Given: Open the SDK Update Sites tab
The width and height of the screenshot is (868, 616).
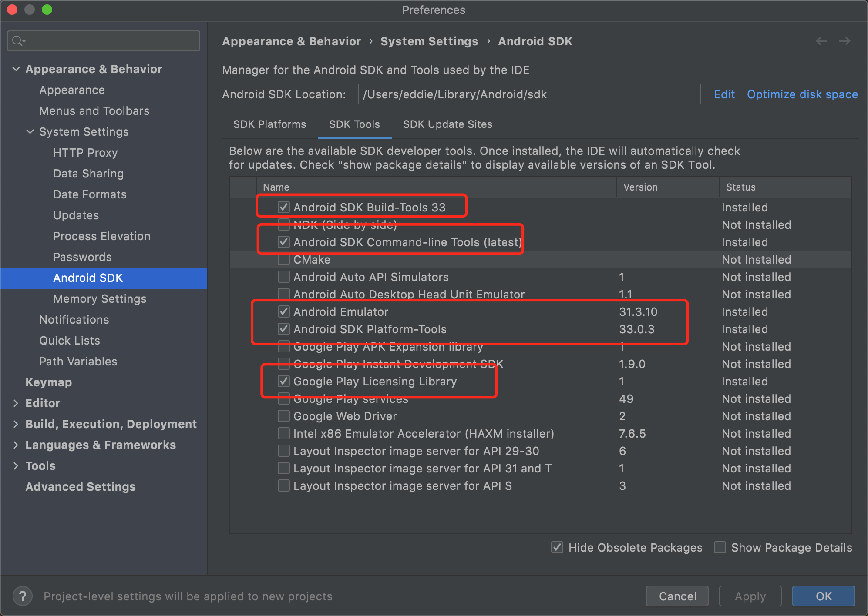Looking at the screenshot, I should 447,124.
